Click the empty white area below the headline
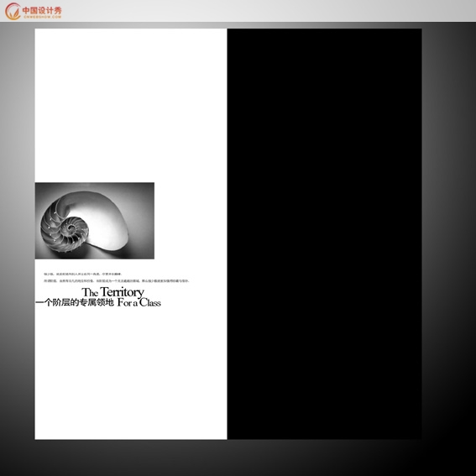Screen dimensions: 476x476 point(131,374)
